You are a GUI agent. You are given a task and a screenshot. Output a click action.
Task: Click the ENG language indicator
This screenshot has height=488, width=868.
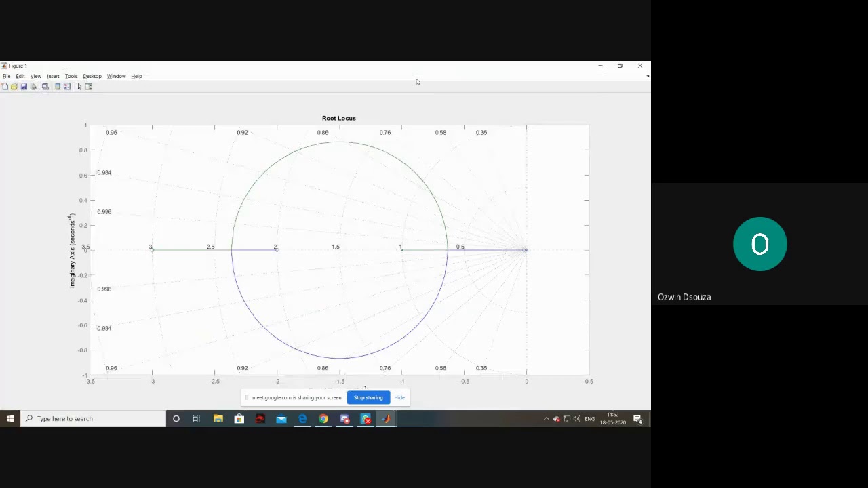pos(590,419)
